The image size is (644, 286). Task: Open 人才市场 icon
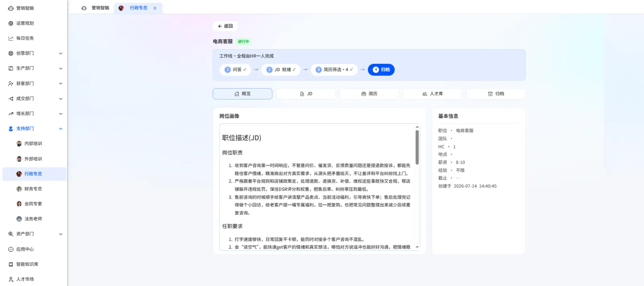click(11, 279)
